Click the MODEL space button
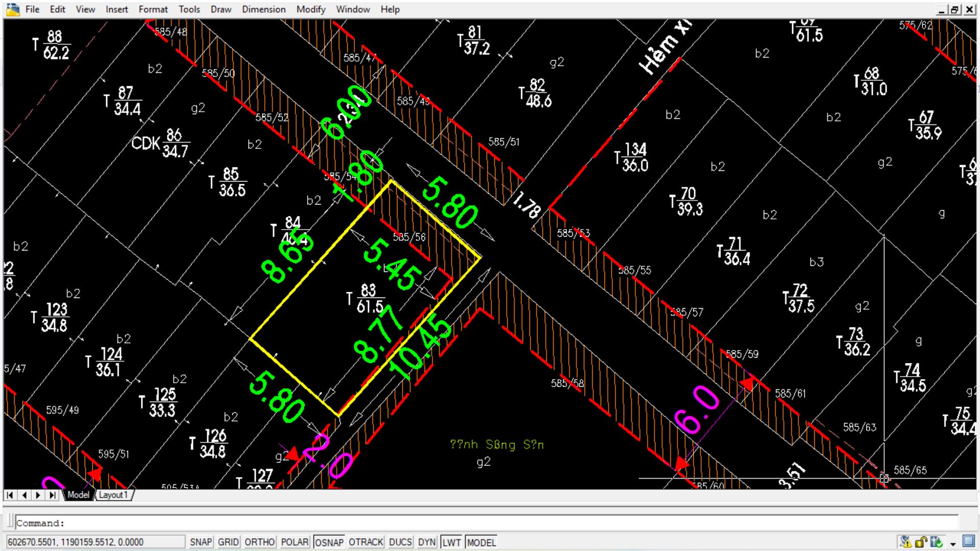 coord(481,542)
